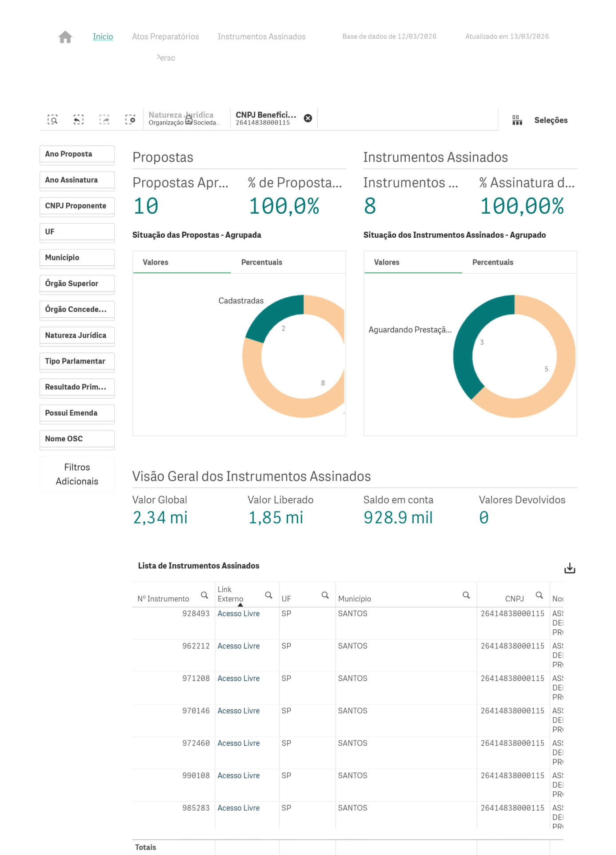616x855 pixels.
Task: Select Valores tab in Instrumentos Assinados chart
Action: pyautogui.click(x=386, y=262)
